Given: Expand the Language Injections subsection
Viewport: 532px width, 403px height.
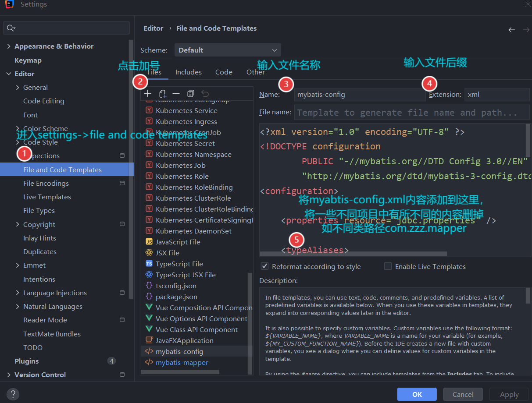Looking at the screenshot, I should [x=18, y=293].
